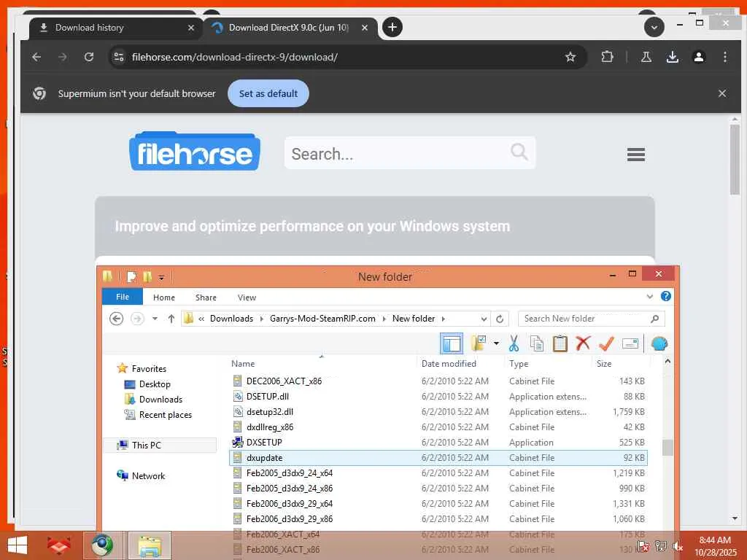
Task: Click the folder options icon in Explorer toolbar
Action: pyautogui.click(x=479, y=343)
